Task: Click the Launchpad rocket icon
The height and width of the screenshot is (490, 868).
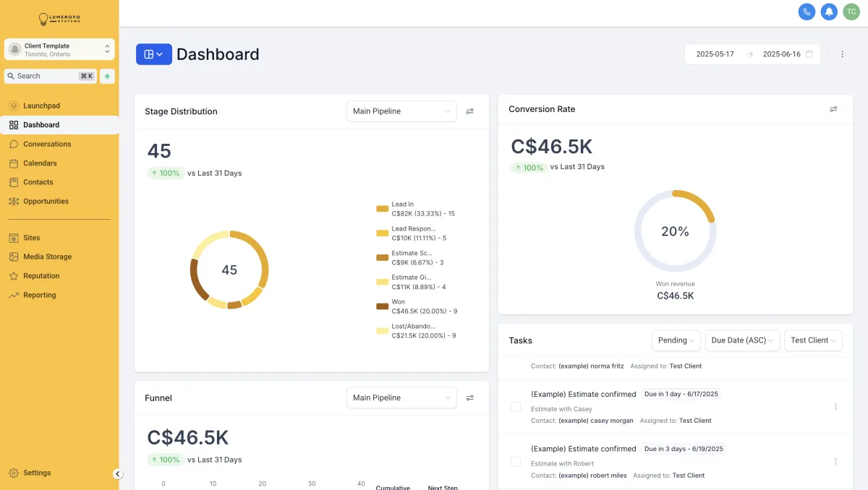Action: (x=14, y=106)
